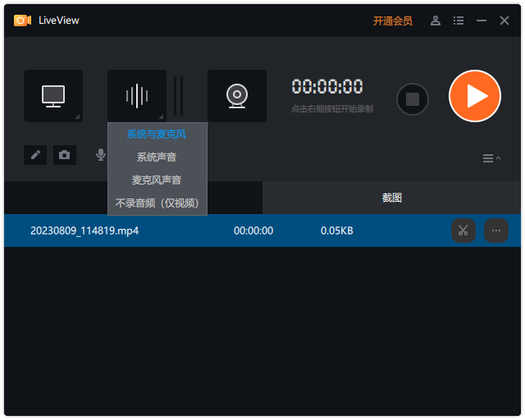This screenshot has height=420, width=525.
Task: Open the task list icon in title bar
Action: pyautogui.click(x=459, y=21)
